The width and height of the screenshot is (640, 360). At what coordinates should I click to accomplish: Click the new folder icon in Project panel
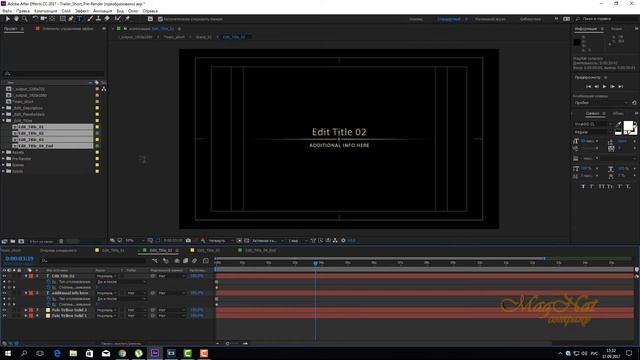tap(13, 241)
